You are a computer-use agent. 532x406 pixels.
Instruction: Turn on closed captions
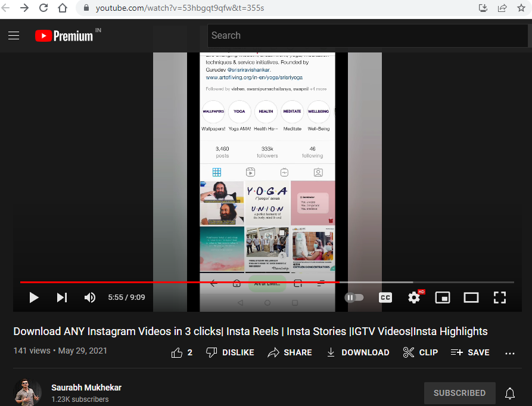pos(385,297)
